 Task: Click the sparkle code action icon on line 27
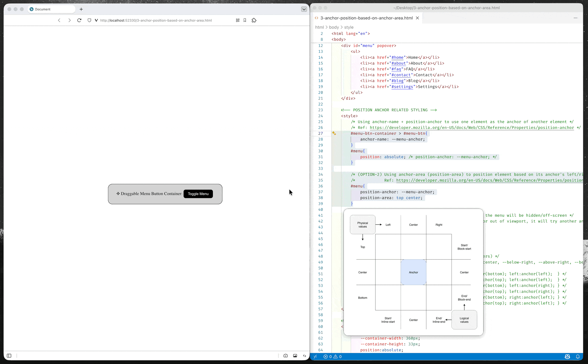334,133
